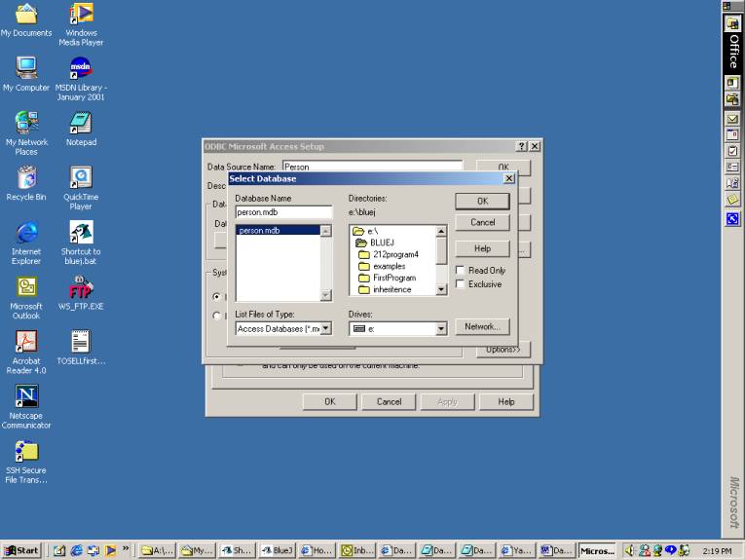745x560 pixels.
Task: Select Shortcut to bluej.bat icon
Action: 81,243
